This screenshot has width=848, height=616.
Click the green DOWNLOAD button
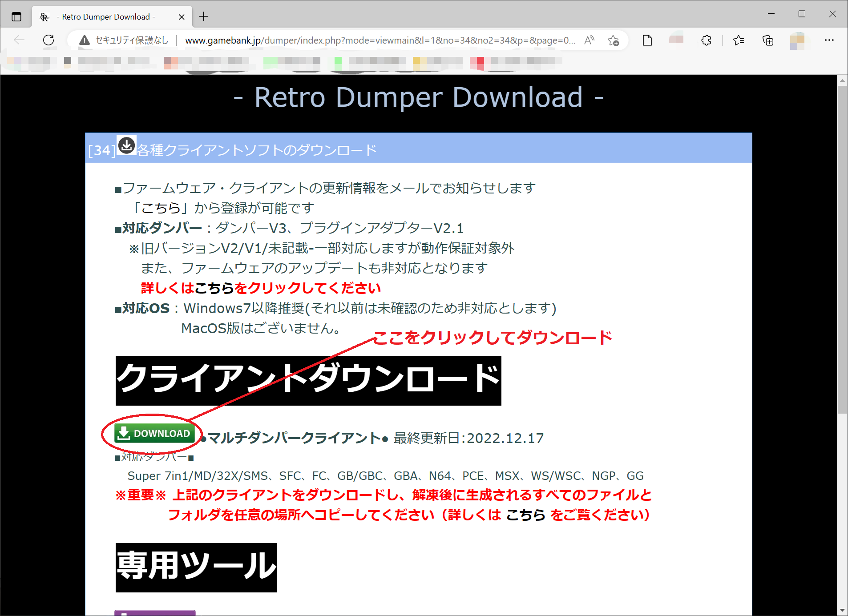click(154, 433)
